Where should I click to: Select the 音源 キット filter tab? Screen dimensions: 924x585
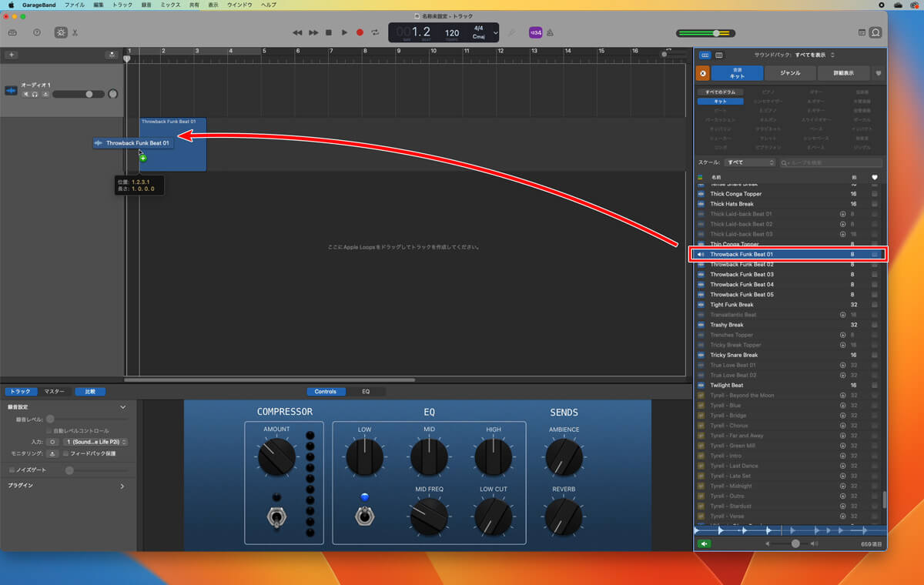coord(737,73)
